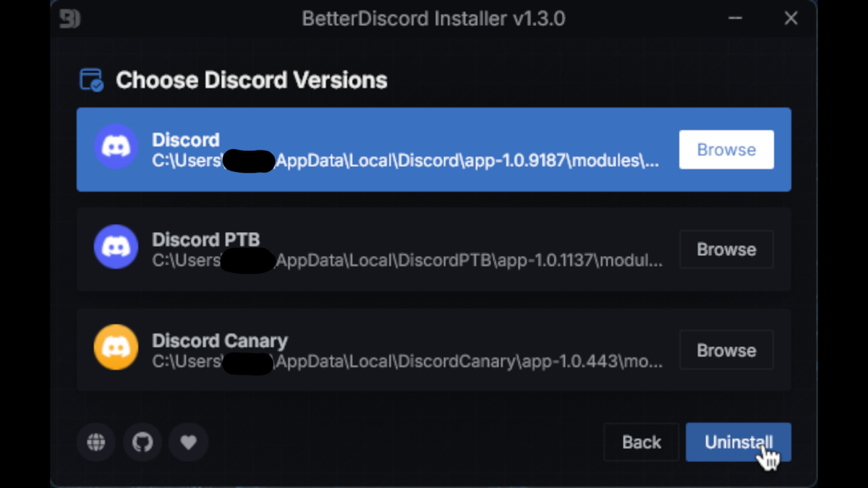Click the BetterDiscord logo in title bar
Viewport: 868px width, 488px height.
pyautogui.click(x=69, y=19)
